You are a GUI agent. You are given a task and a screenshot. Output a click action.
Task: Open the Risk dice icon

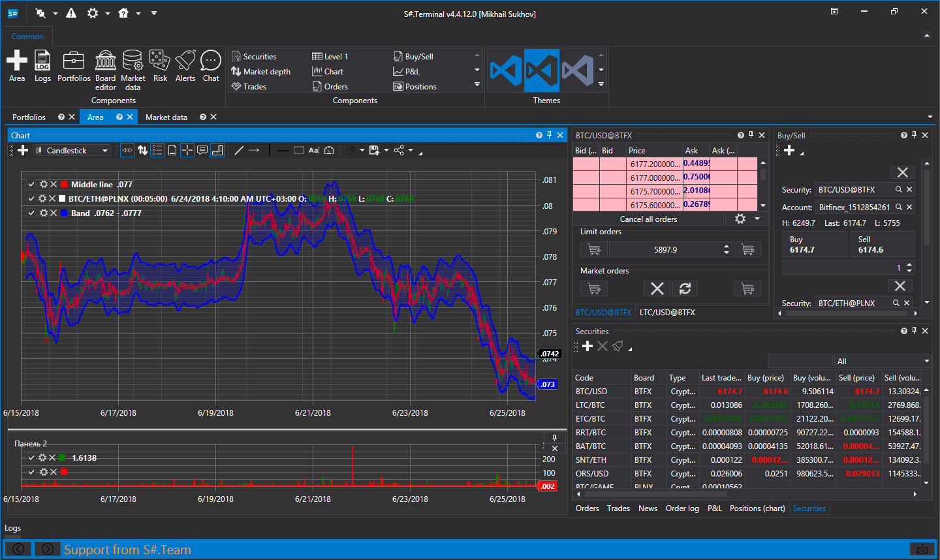pyautogui.click(x=160, y=66)
